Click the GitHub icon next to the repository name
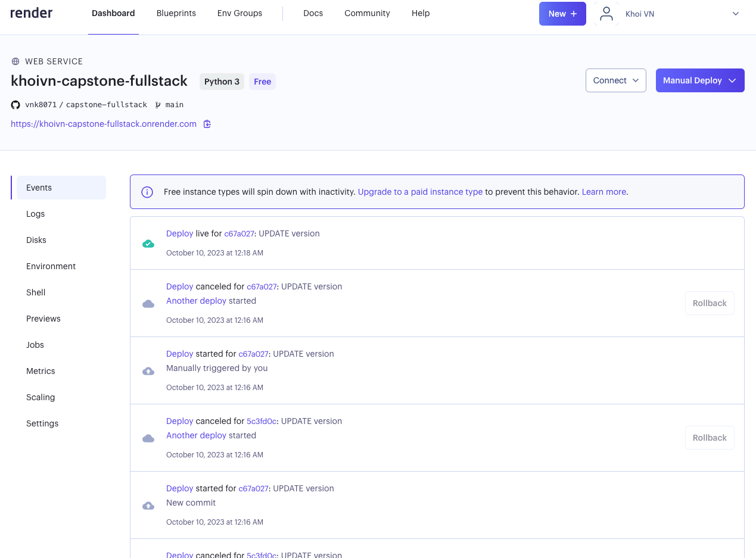 click(15, 105)
